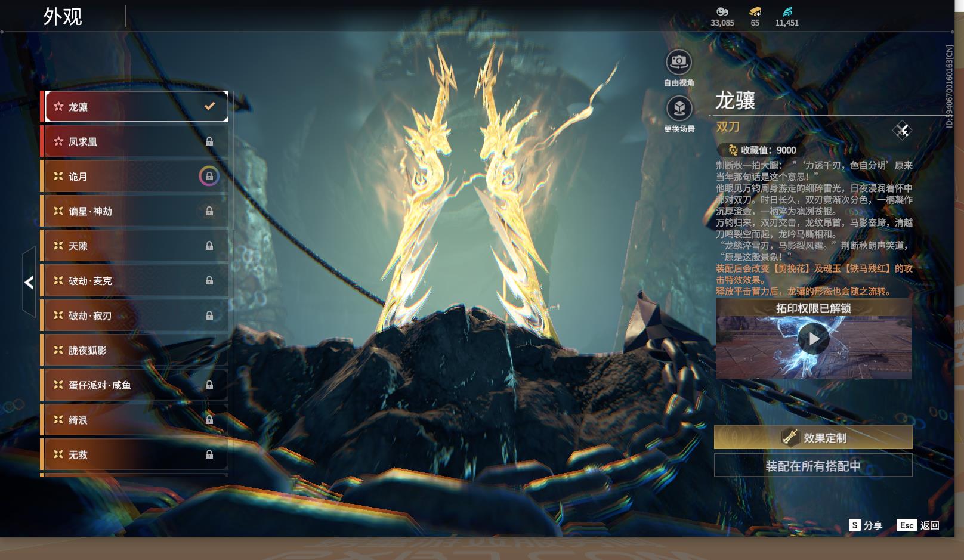Screen dimensions: 964x560
Task: Click the gold bar currency icon
Action: pyautogui.click(x=755, y=11)
